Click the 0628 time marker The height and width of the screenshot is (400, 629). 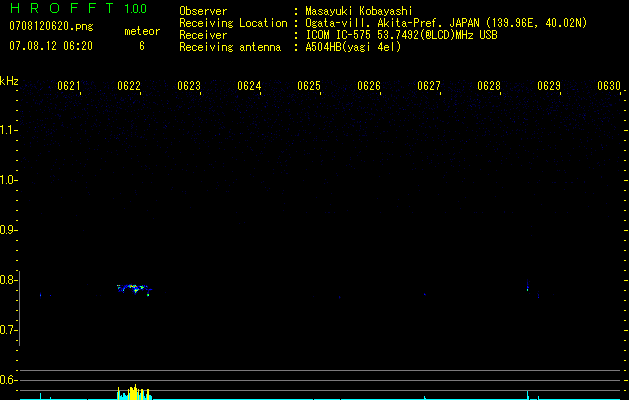click(489, 86)
